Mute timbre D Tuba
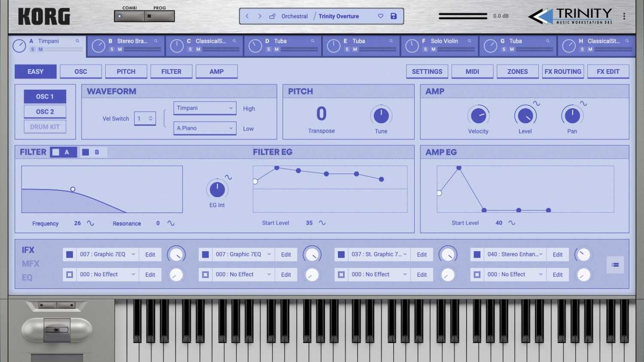 [277, 49]
